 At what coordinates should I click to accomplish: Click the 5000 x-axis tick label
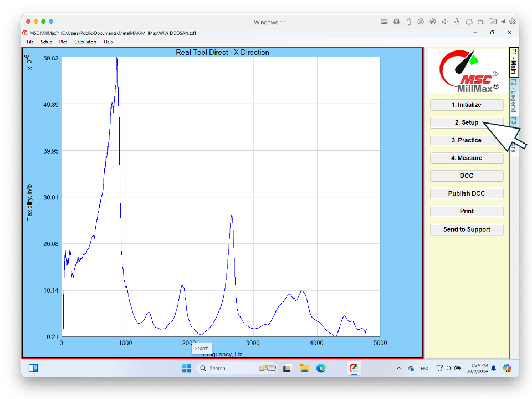click(380, 343)
